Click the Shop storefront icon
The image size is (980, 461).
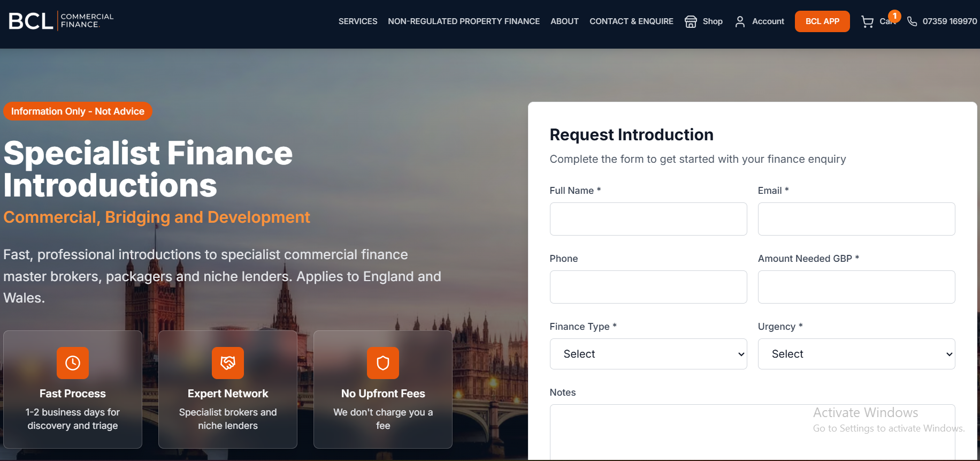point(691,21)
